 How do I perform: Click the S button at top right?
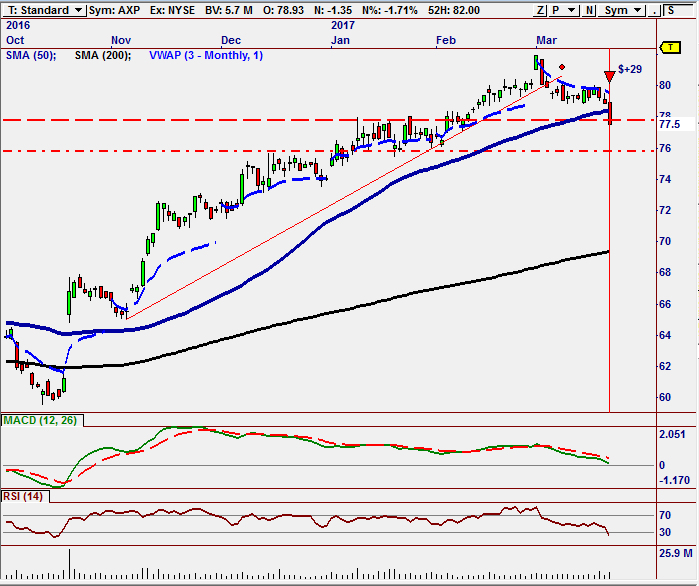pos(680,10)
